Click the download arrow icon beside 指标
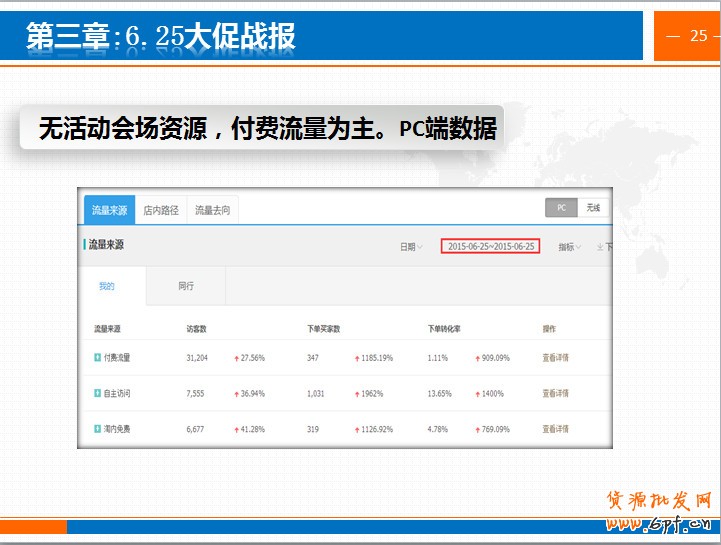The height and width of the screenshot is (545, 721). pyautogui.click(x=599, y=247)
